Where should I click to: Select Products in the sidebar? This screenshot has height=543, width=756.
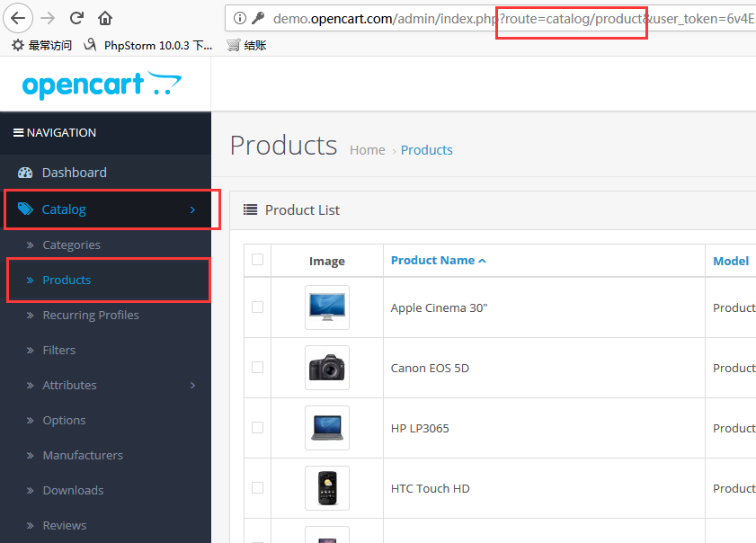(67, 280)
